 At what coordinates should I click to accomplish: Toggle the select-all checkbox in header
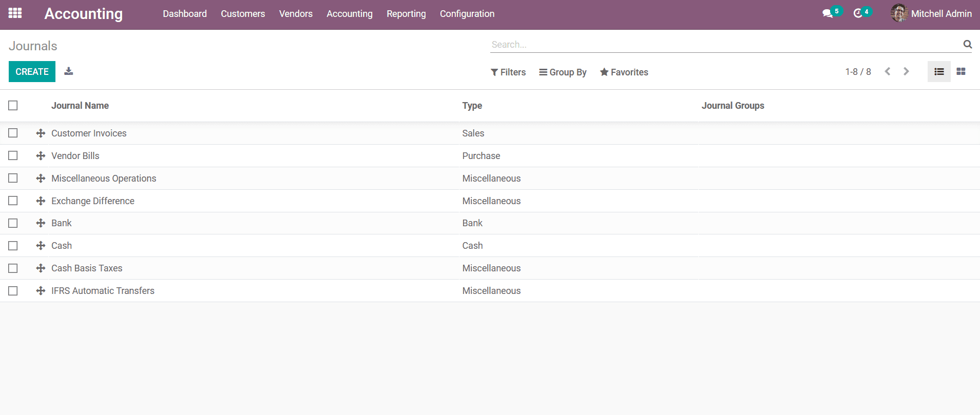(13, 106)
